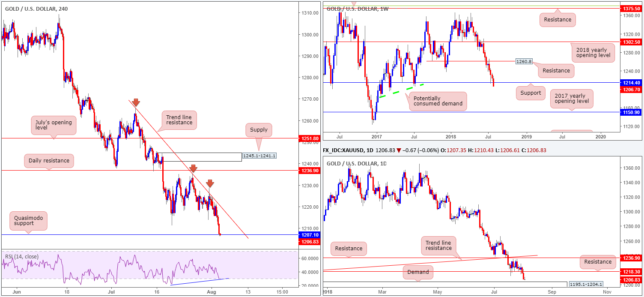Select the 1236.90 price label on the daily chart

[631, 258]
